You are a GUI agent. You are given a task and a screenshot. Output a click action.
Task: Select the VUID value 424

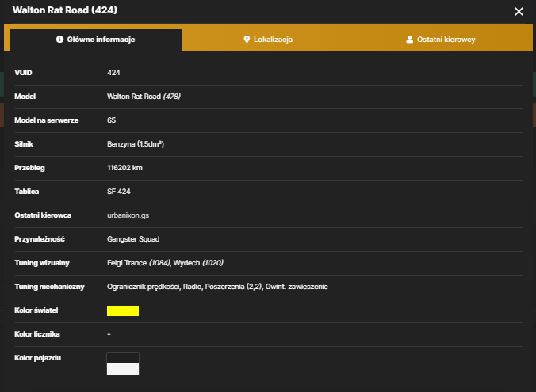pos(113,73)
